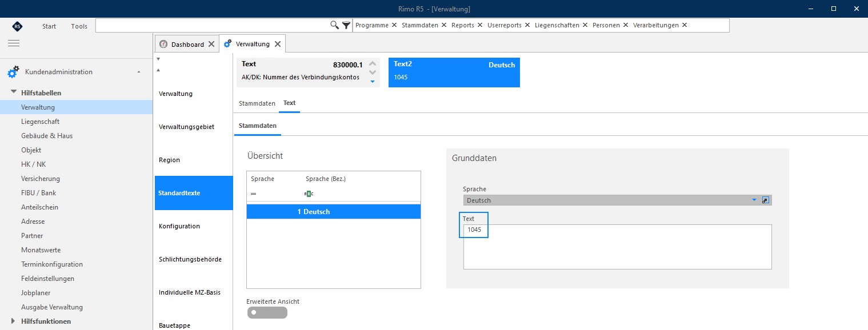Remove the Userreports filter tag
The width and height of the screenshot is (868, 330).
pyautogui.click(x=527, y=25)
